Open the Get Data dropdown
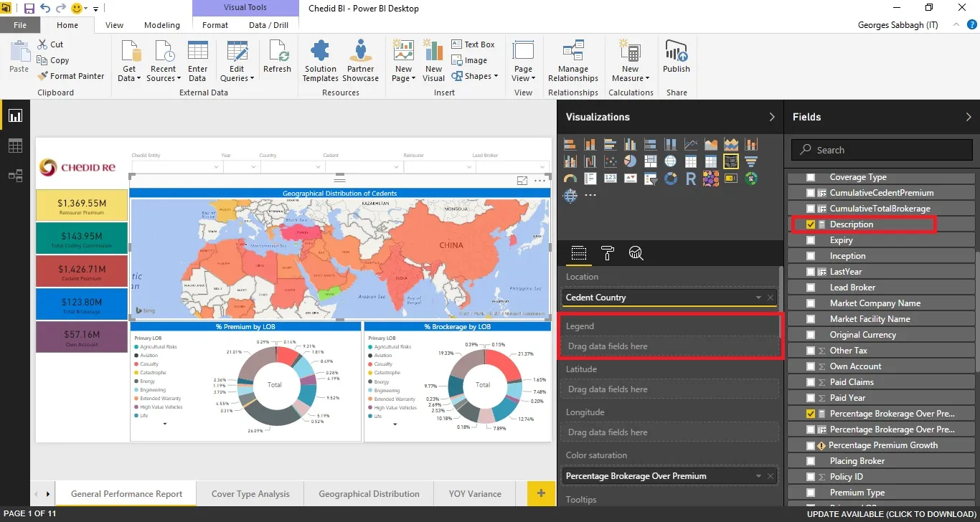Screen dimensions: 980x522 pyautogui.click(x=129, y=61)
